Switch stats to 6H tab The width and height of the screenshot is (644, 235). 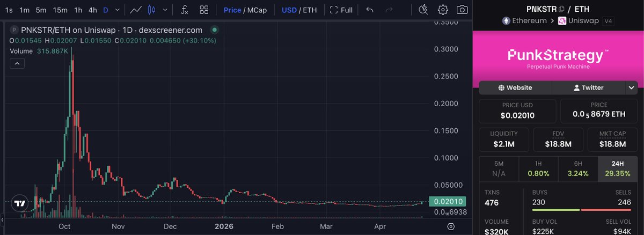(578, 168)
